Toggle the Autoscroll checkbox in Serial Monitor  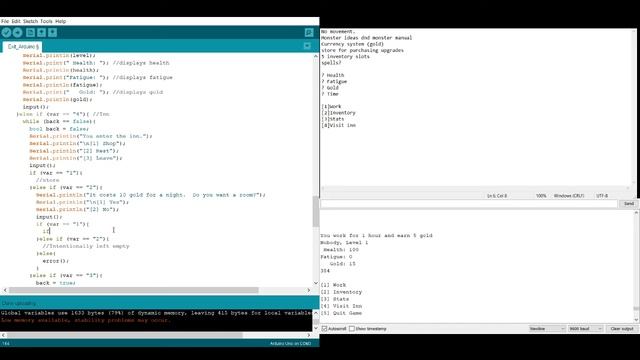click(x=324, y=329)
